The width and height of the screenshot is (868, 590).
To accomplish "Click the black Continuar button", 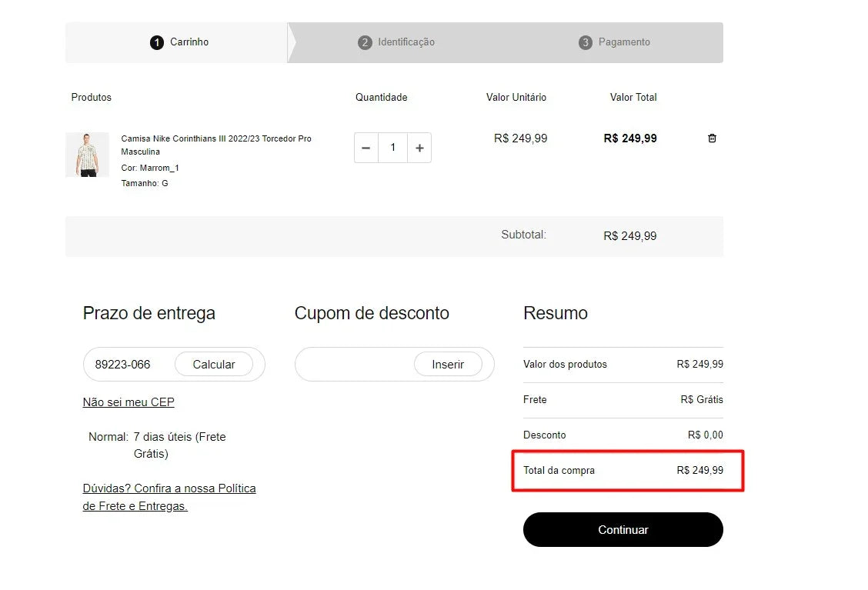I will (623, 530).
